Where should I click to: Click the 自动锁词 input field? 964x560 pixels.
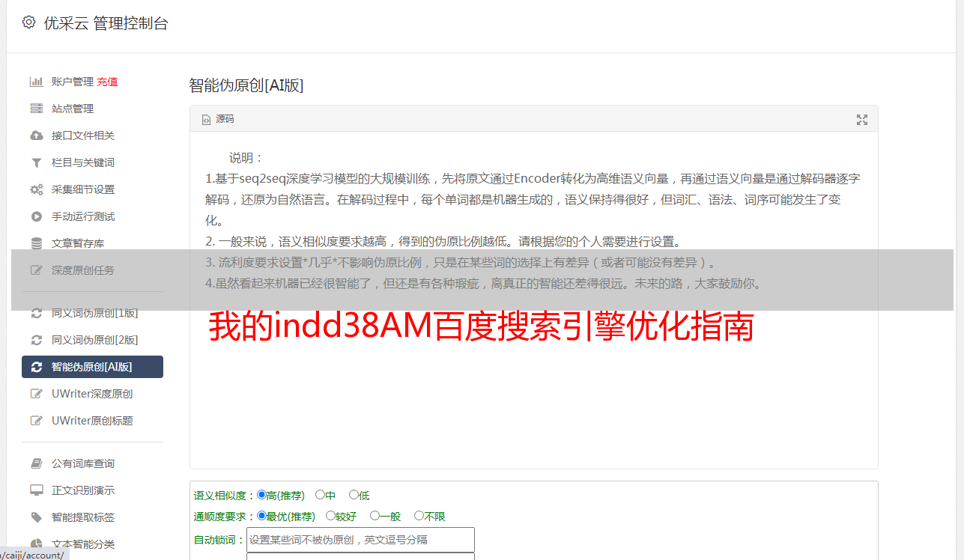[x=360, y=540]
